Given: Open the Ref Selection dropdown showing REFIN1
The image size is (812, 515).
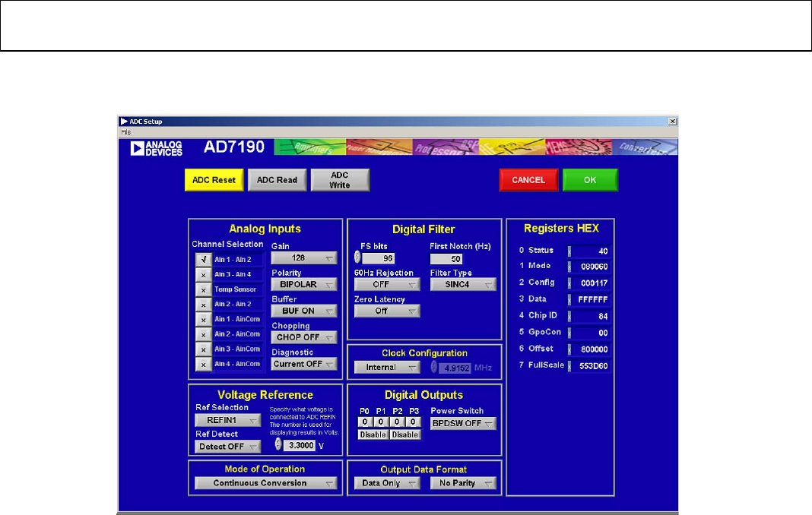Looking at the screenshot, I should (228, 420).
